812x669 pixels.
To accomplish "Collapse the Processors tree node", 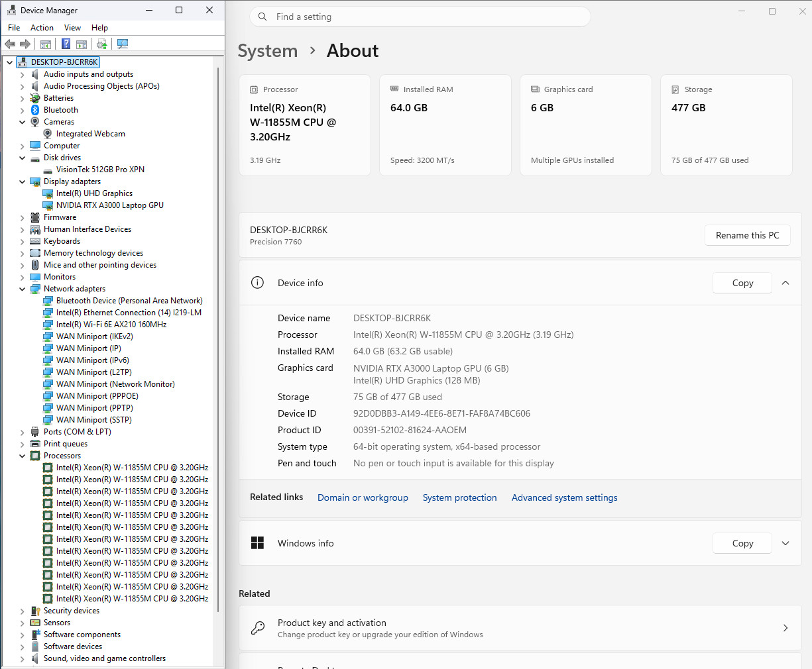I will pos(22,456).
